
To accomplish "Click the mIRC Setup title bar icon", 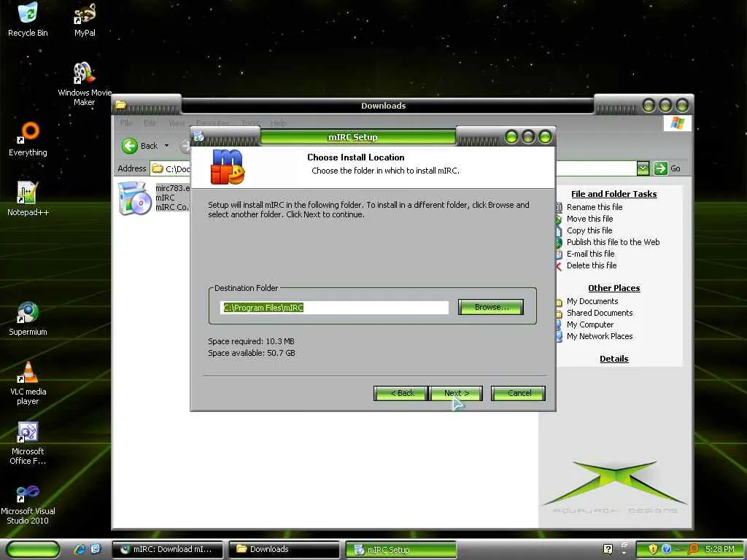I will (198, 136).
